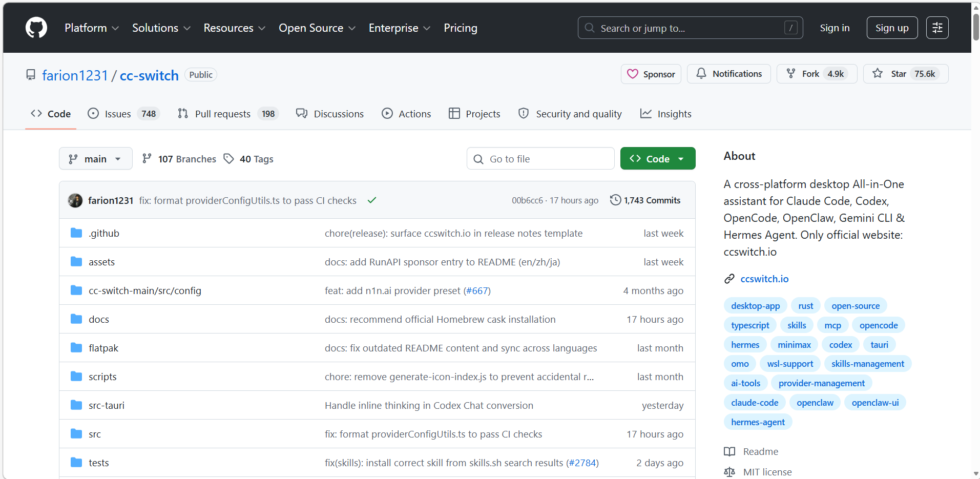980x479 pixels.
Task: Click the MIT license scale icon
Action: (729, 472)
